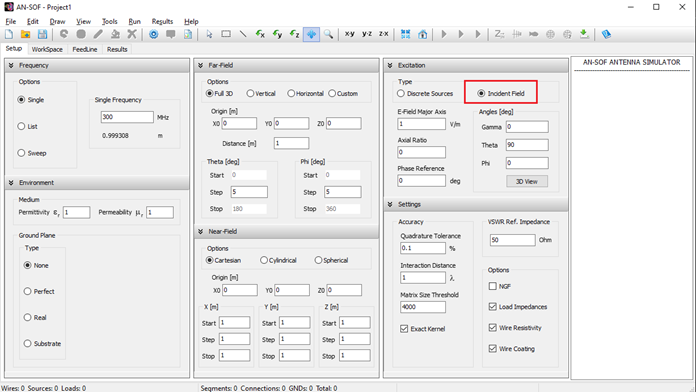This screenshot has width=696, height=392.
Task: Click the Single Frequency input field
Action: [127, 117]
